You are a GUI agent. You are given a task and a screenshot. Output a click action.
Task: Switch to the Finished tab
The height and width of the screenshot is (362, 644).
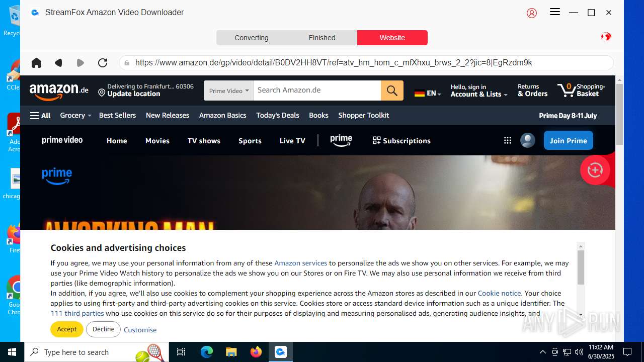322,38
